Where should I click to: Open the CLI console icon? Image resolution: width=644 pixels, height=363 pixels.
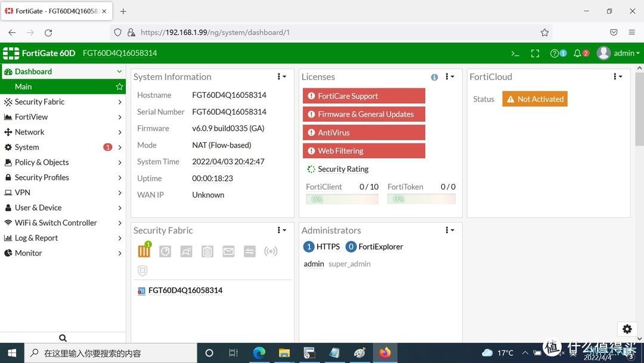point(515,54)
